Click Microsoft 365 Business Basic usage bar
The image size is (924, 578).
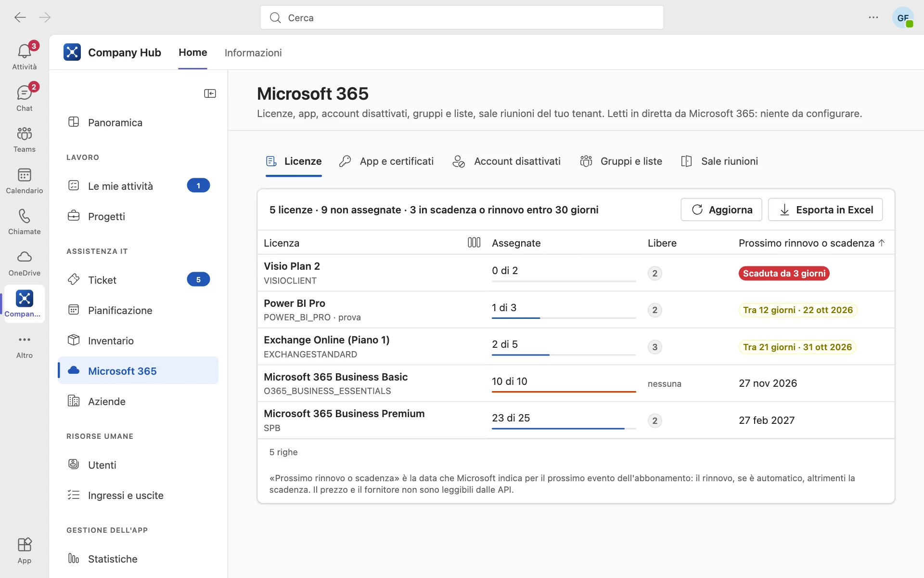564,392
